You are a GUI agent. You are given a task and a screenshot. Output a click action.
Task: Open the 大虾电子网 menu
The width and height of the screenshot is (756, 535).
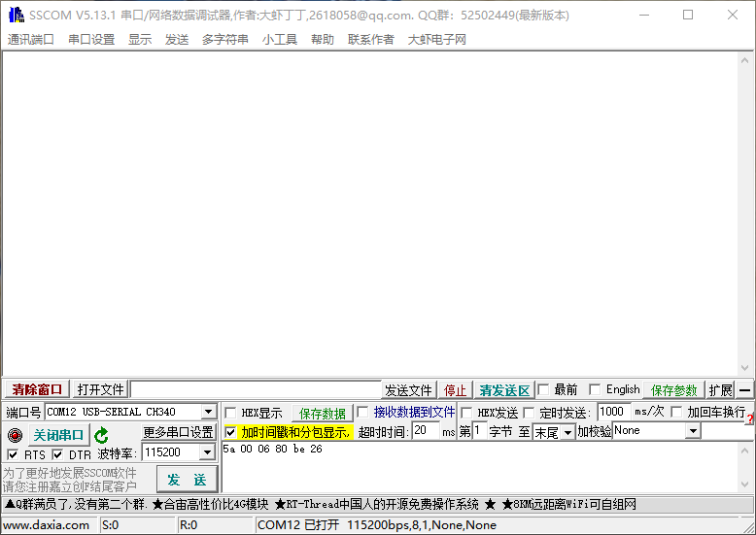click(437, 40)
